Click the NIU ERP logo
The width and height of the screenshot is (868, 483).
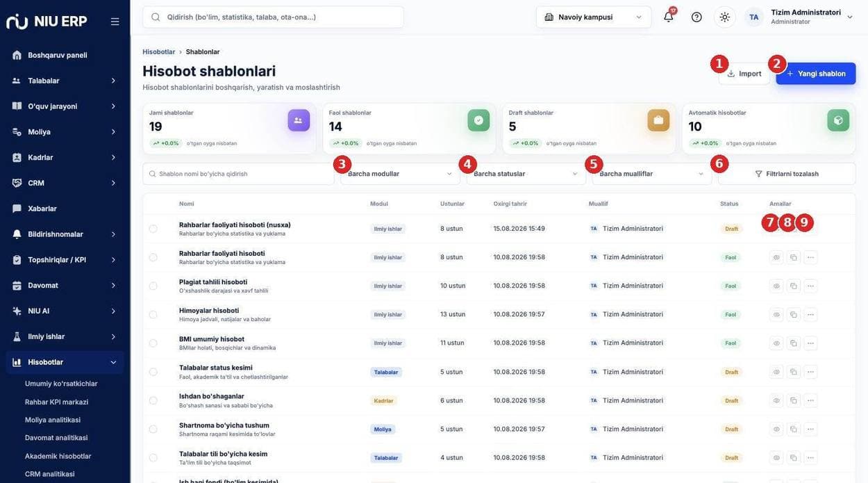point(47,22)
